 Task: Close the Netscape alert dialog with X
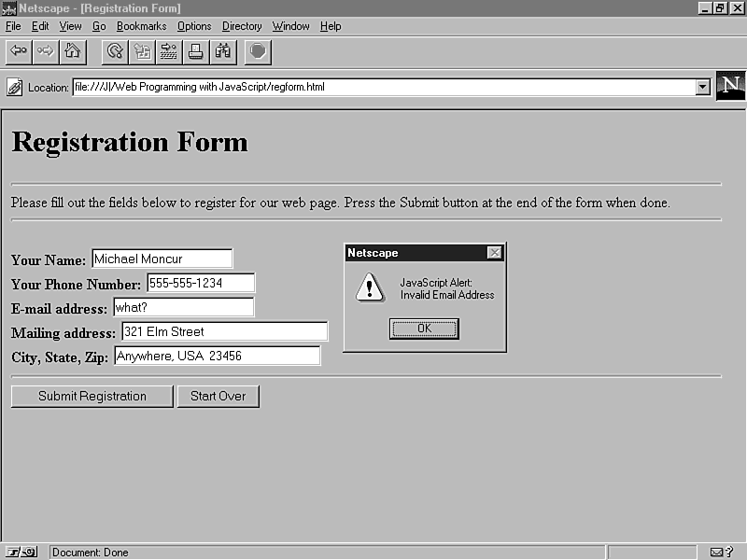pos(494,253)
